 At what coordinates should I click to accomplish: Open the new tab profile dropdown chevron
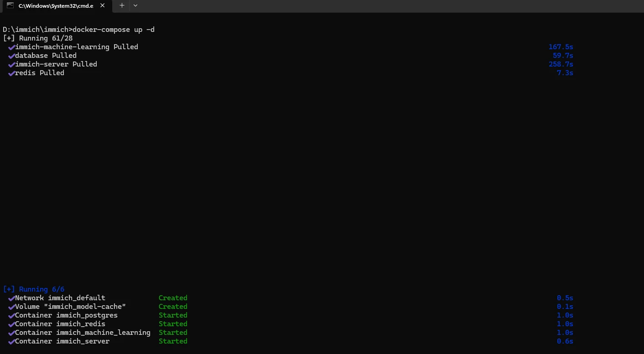point(135,5)
